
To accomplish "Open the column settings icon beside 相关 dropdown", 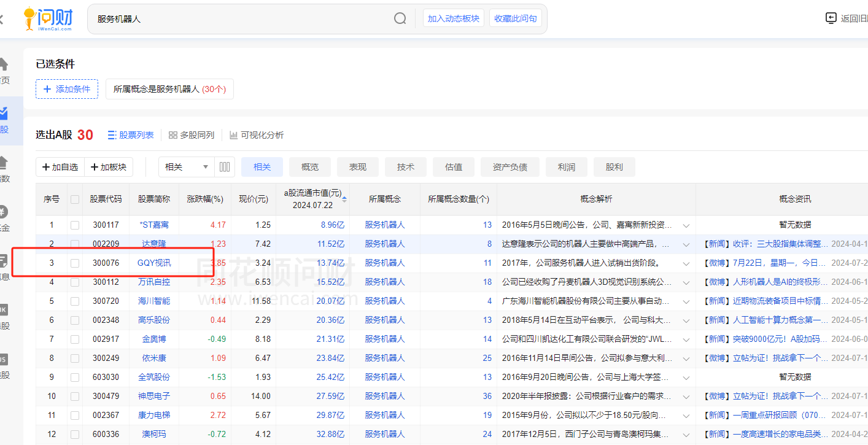I will click(x=225, y=167).
